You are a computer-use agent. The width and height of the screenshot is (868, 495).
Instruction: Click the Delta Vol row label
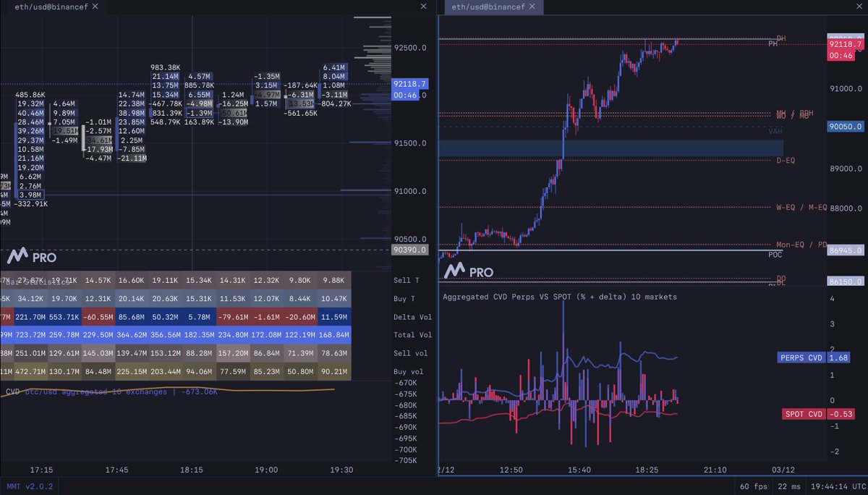tap(412, 316)
